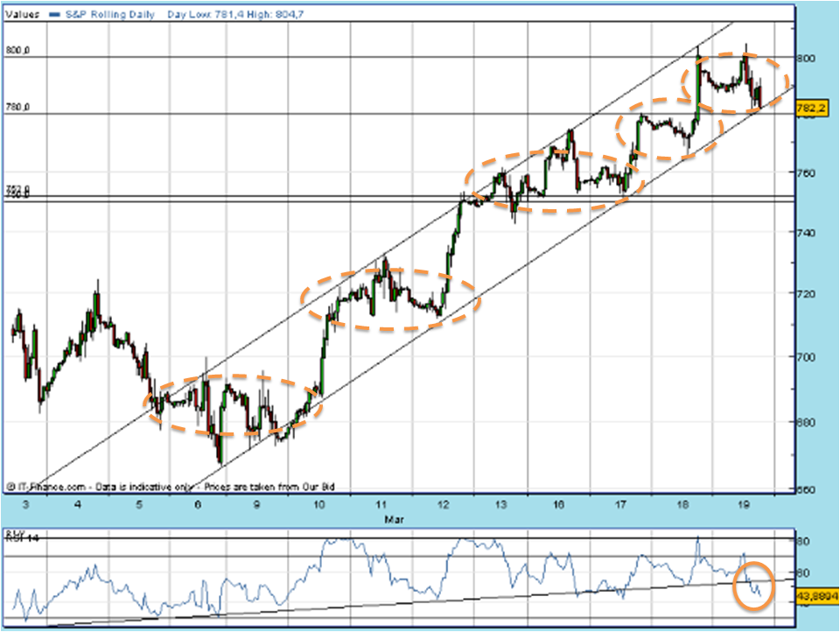
Task: Click the 800,0 horizontal level label on the left
Action: [x=17, y=51]
